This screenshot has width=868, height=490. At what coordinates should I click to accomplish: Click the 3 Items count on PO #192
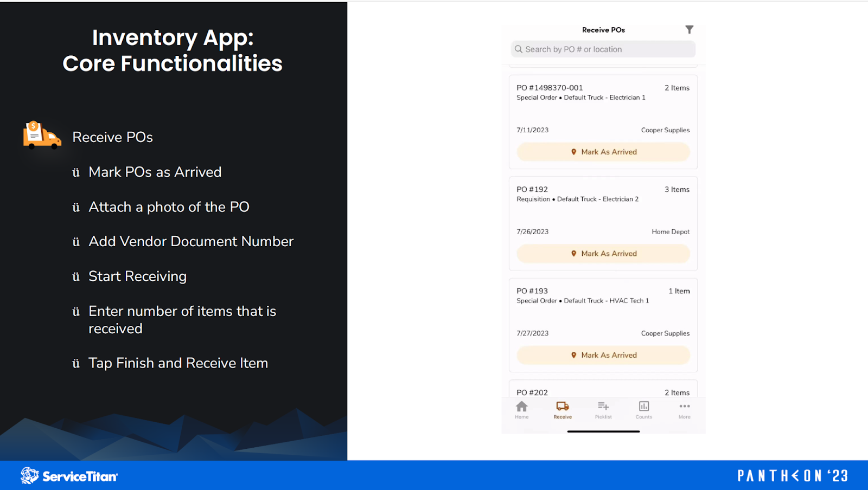677,189
